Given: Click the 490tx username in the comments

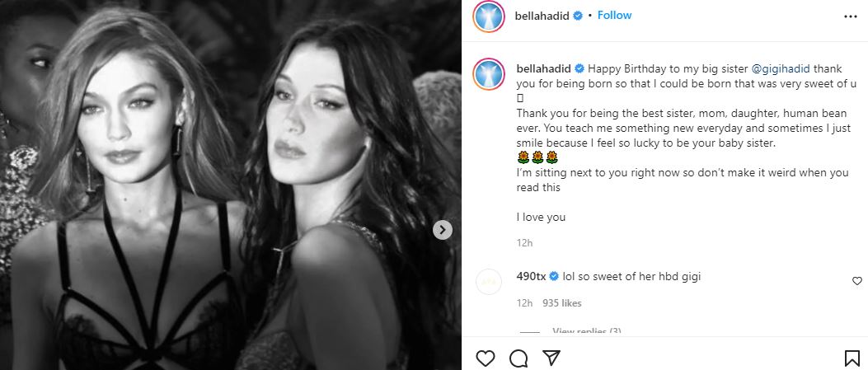Looking at the screenshot, I should (x=531, y=276).
